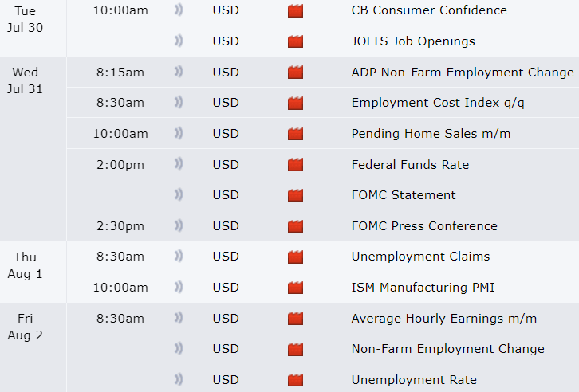Click the sound icon next to FOMC Press Conference
Viewport: 579px width, 392px height.
[x=179, y=226]
